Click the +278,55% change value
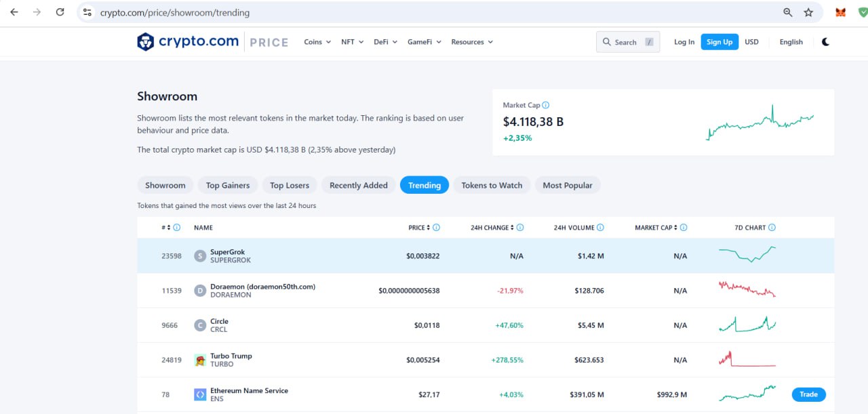The width and height of the screenshot is (868, 414). [x=507, y=360]
